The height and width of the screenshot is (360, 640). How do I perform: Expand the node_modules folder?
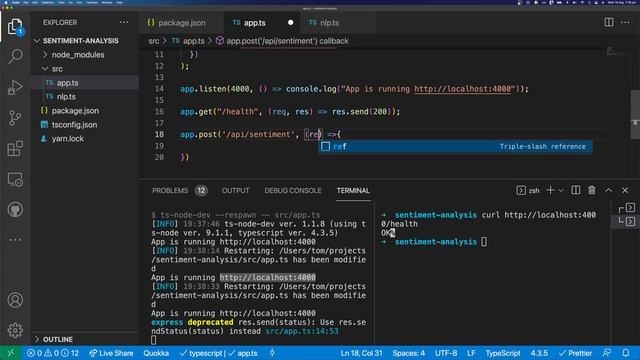click(85, 55)
